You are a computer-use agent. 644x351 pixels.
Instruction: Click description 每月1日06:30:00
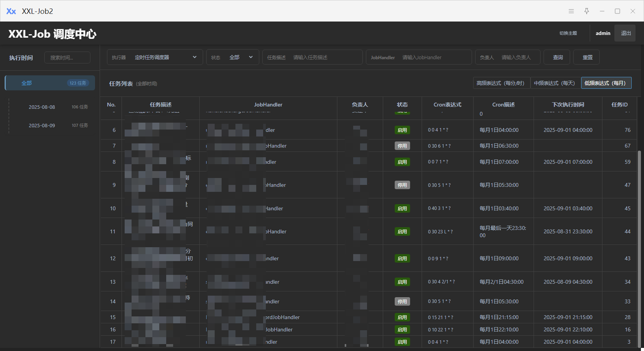coord(499,146)
